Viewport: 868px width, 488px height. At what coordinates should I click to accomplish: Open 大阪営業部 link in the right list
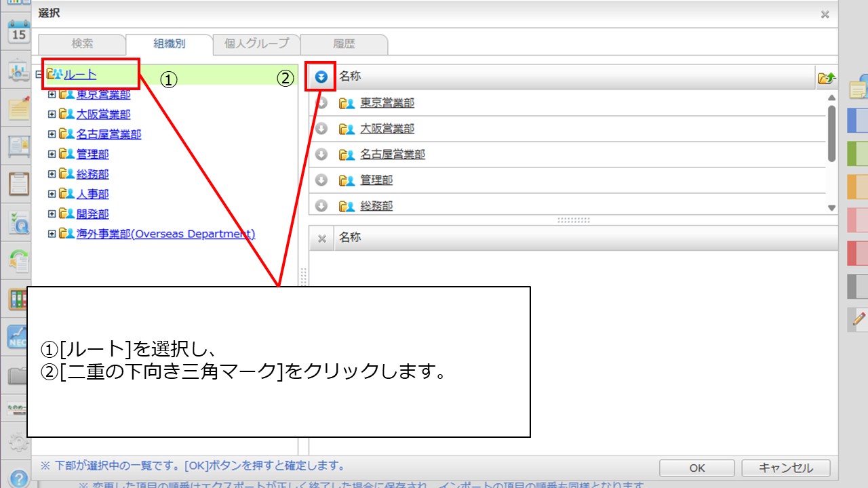(387, 129)
